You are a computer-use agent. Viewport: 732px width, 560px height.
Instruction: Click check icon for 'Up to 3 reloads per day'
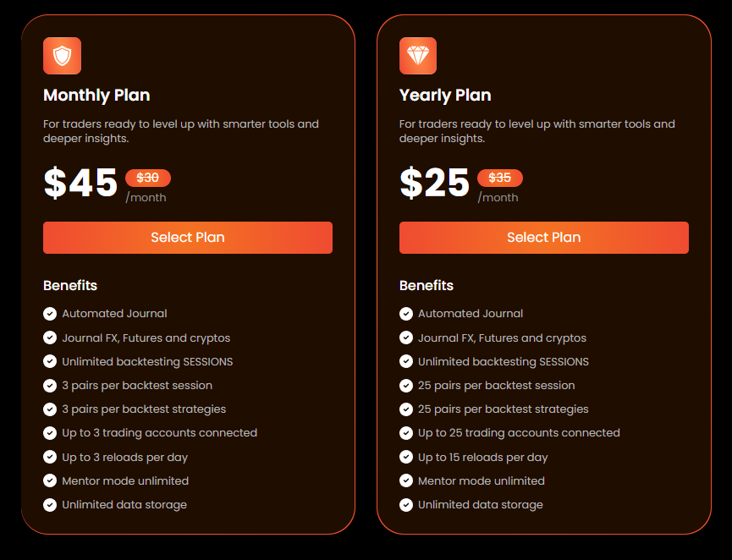pyautogui.click(x=50, y=457)
